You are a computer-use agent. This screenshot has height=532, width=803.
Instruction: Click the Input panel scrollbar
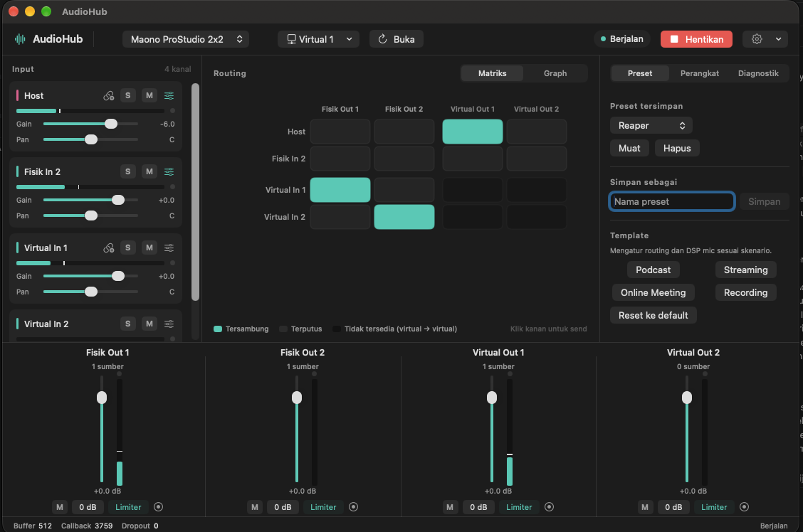[x=195, y=192]
